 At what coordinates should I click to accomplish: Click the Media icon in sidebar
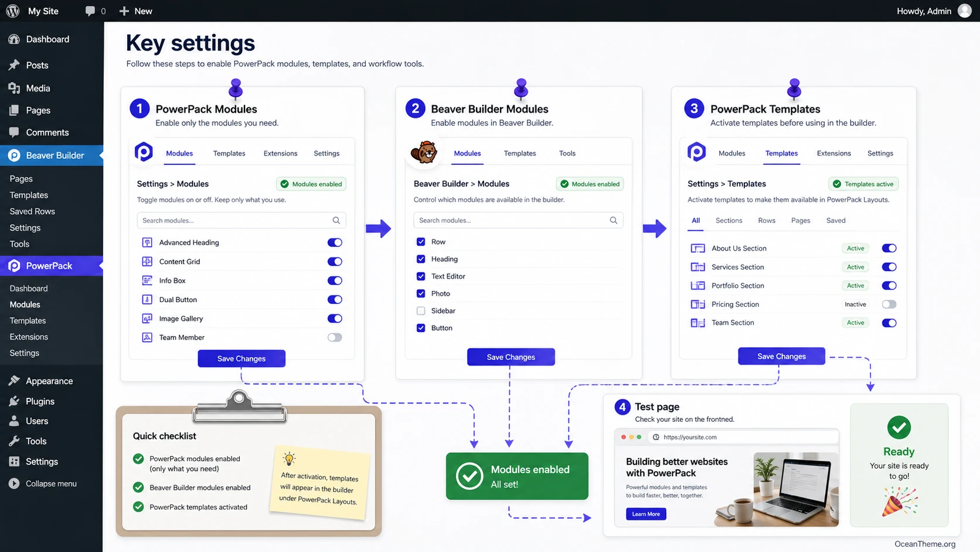(x=14, y=88)
